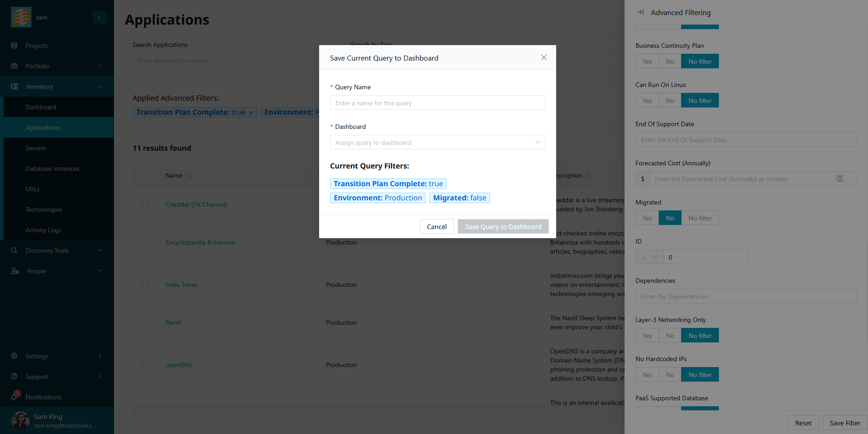This screenshot has height=434, width=868.
Task: Go to Database Instances menu item
Action: click(x=52, y=168)
